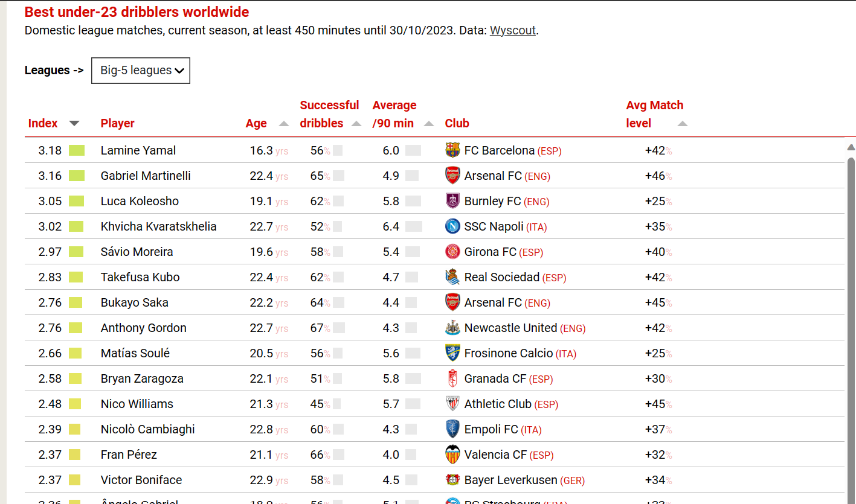856x504 pixels.
Task: Click the Athletic Club crest
Action: 452,404
